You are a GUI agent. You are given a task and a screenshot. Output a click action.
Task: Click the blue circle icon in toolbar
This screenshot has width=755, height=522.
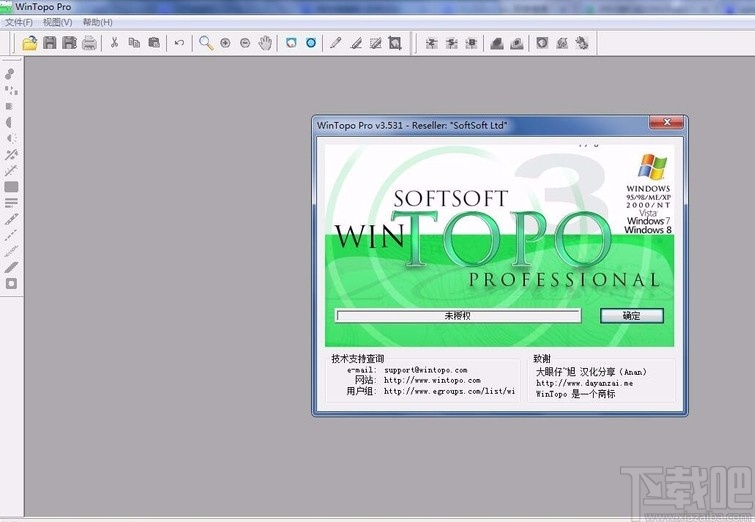311,43
